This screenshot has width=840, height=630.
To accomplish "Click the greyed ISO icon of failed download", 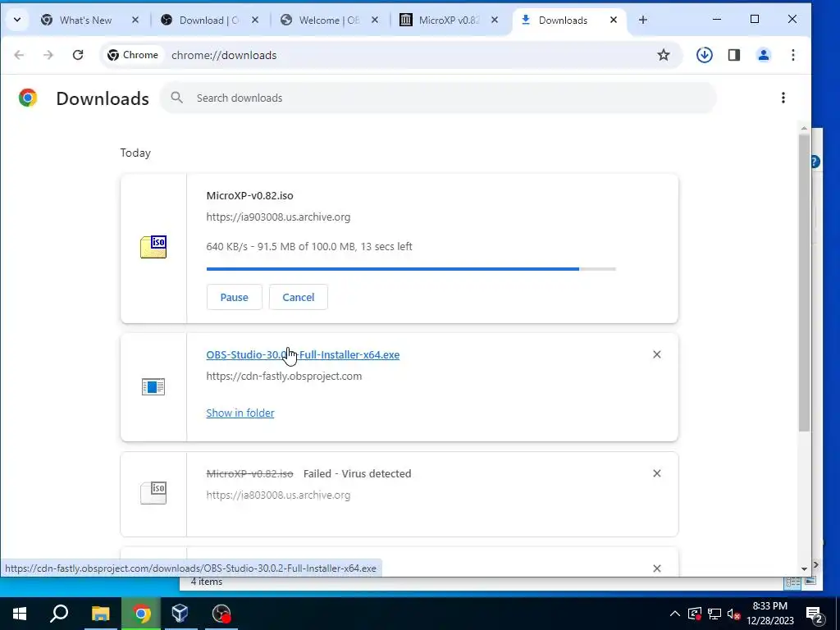I will [x=153, y=493].
